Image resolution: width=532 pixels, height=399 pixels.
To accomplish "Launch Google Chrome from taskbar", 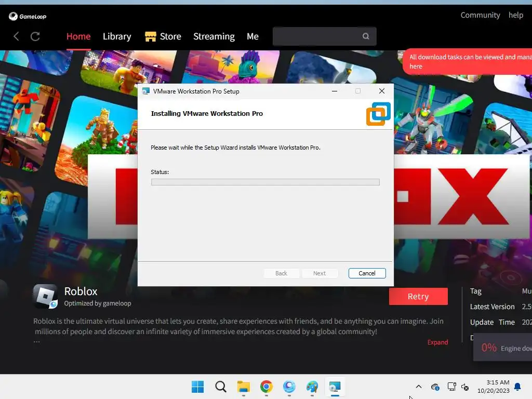I will [267, 387].
